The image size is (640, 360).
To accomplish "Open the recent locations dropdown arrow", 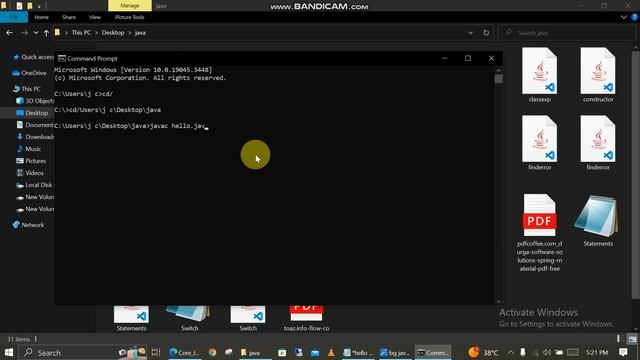I will [x=36, y=33].
